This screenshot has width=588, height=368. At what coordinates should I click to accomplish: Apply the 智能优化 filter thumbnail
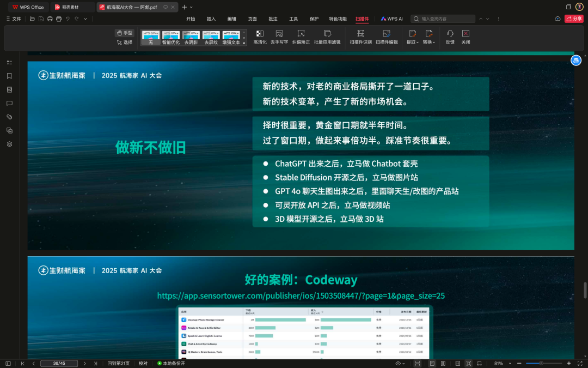tap(170, 38)
